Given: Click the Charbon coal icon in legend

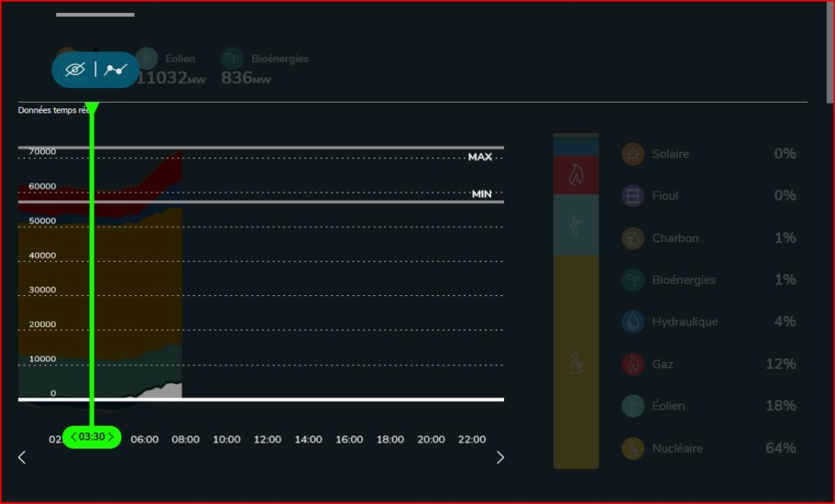Looking at the screenshot, I should pyautogui.click(x=633, y=238).
